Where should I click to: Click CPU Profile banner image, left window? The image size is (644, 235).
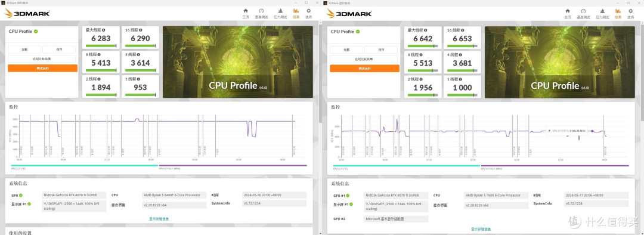238,62
